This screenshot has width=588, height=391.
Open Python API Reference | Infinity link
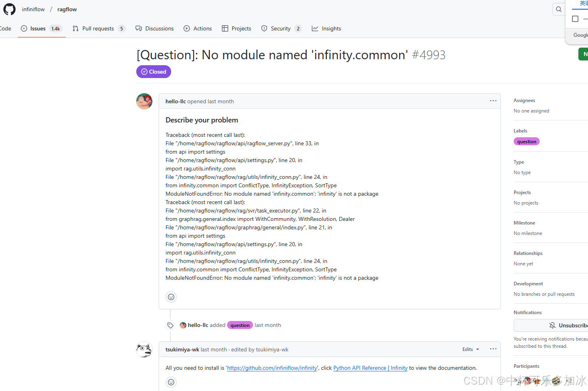tap(371, 368)
